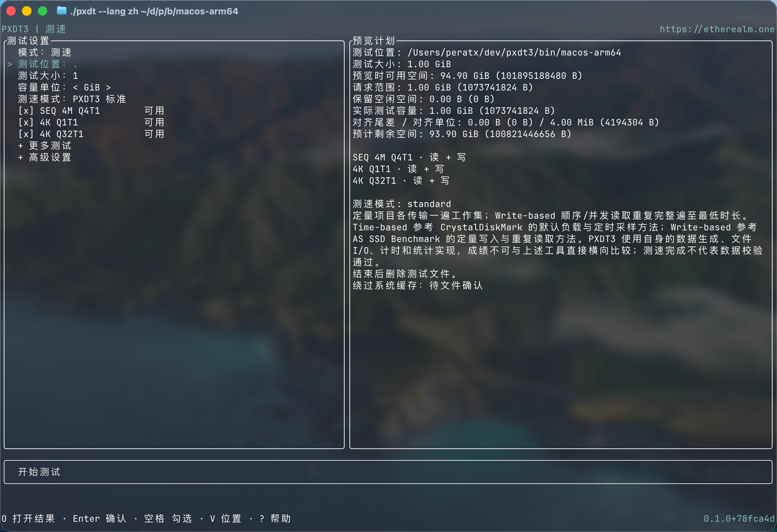The width and height of the screenshot is (777, 532).
Task: Select the 测速模式: PXDT3 标准 row
Action: click(x=72, y=99)
